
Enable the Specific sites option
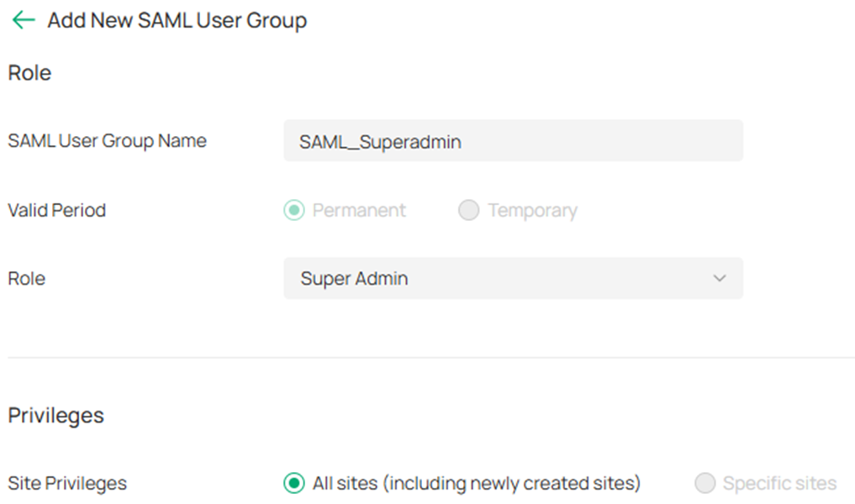(703, 483)
